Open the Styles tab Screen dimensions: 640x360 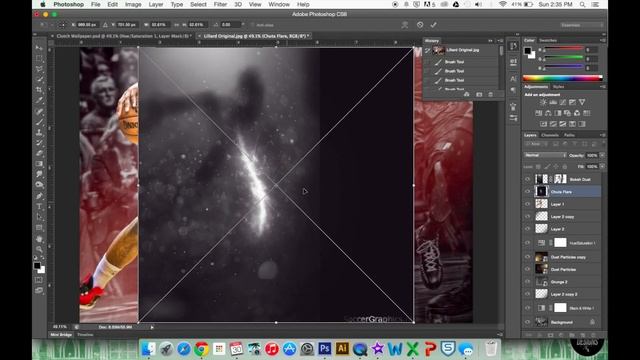click(558, 87)
